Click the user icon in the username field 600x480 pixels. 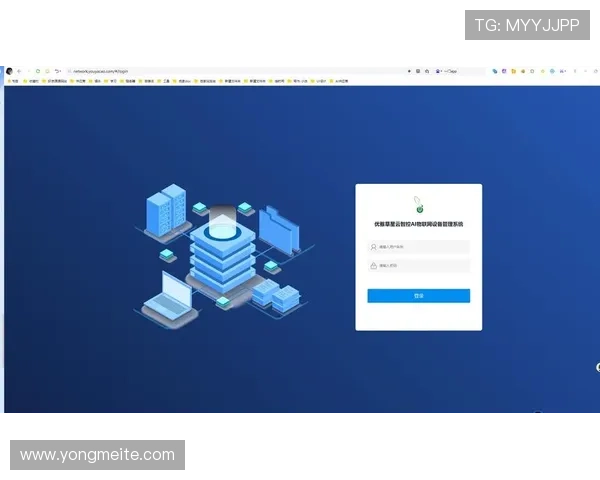click(374, 246)
